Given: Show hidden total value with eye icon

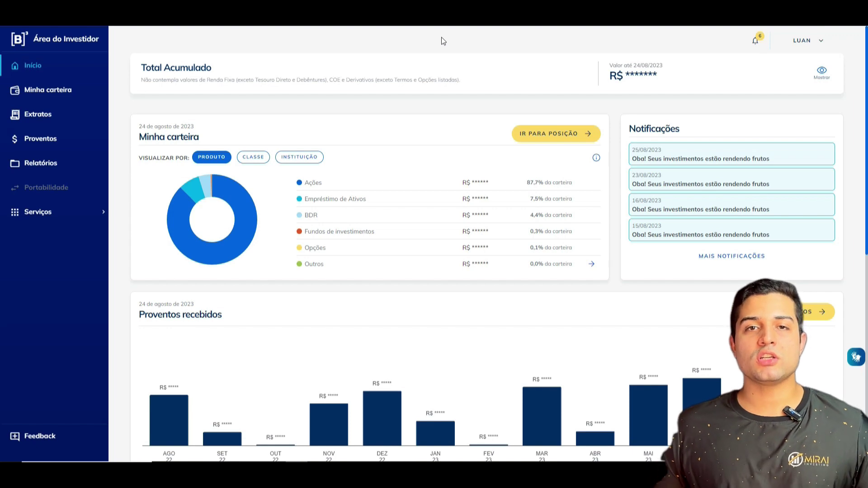Looking at the screenshot, I should click(821, 70).
